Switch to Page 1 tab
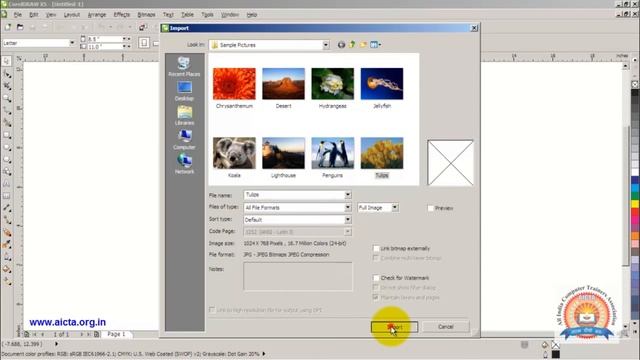 pos(116,334)
